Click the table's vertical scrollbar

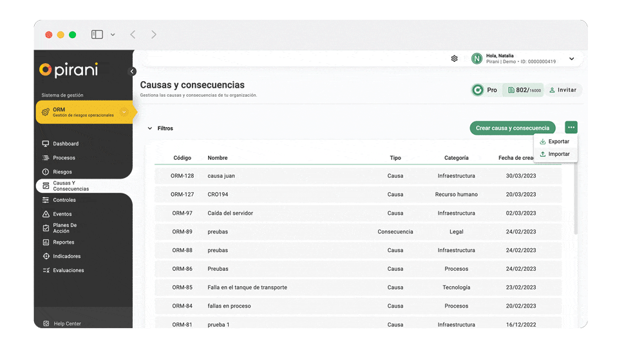[576, 200]
